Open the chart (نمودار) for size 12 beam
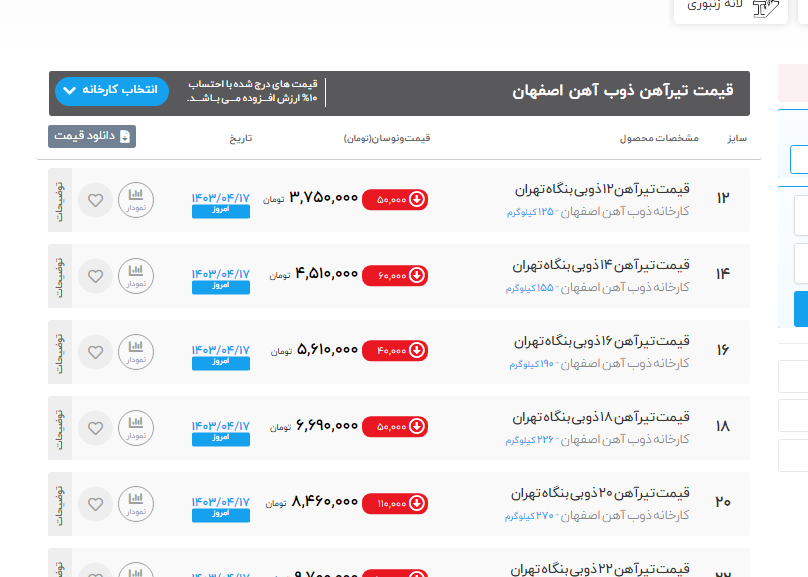 [x=136, y=200]
